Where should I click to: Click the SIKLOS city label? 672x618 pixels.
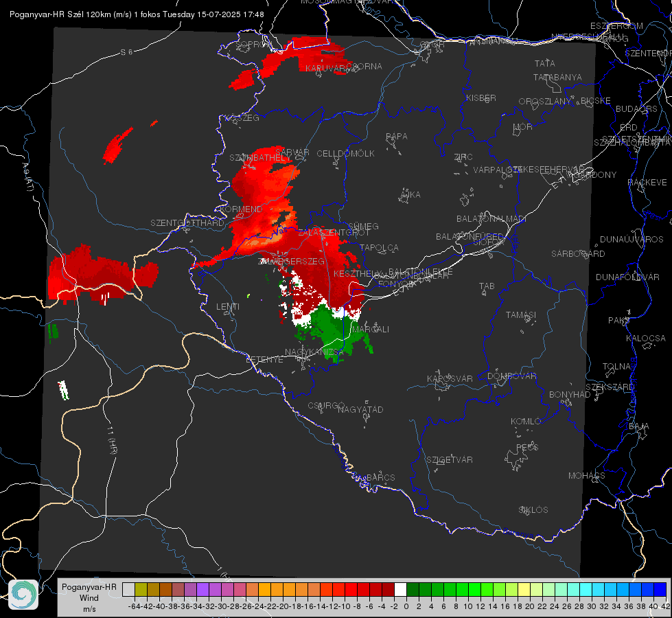pos(533,510)
